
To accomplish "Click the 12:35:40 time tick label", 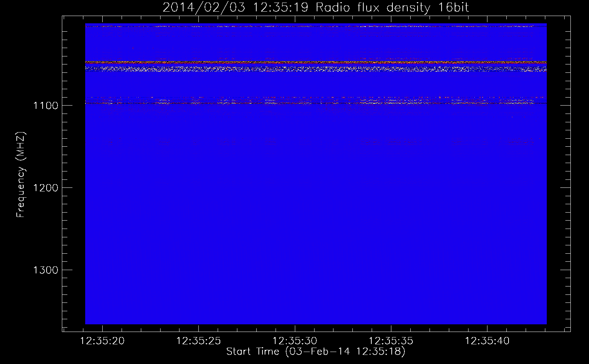I will pyautogui.click(x=487, y=341).
